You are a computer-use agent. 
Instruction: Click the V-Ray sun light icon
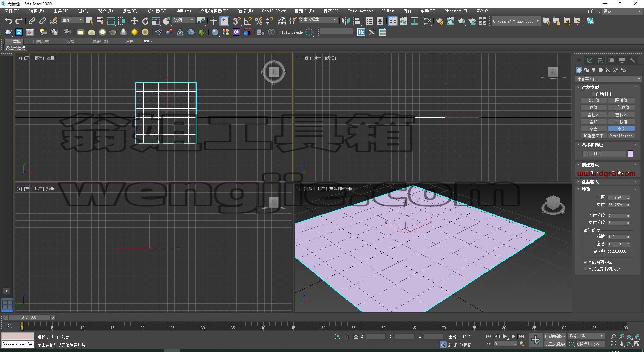(x=135, y=32)
